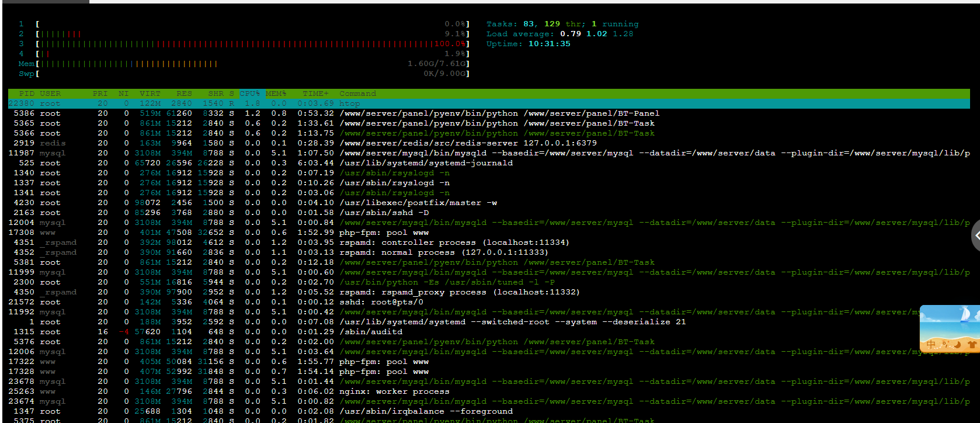Click the sailboat image on IME widget
The width and height of the screenshot is (980, 423).
click(x=965, y=316)
